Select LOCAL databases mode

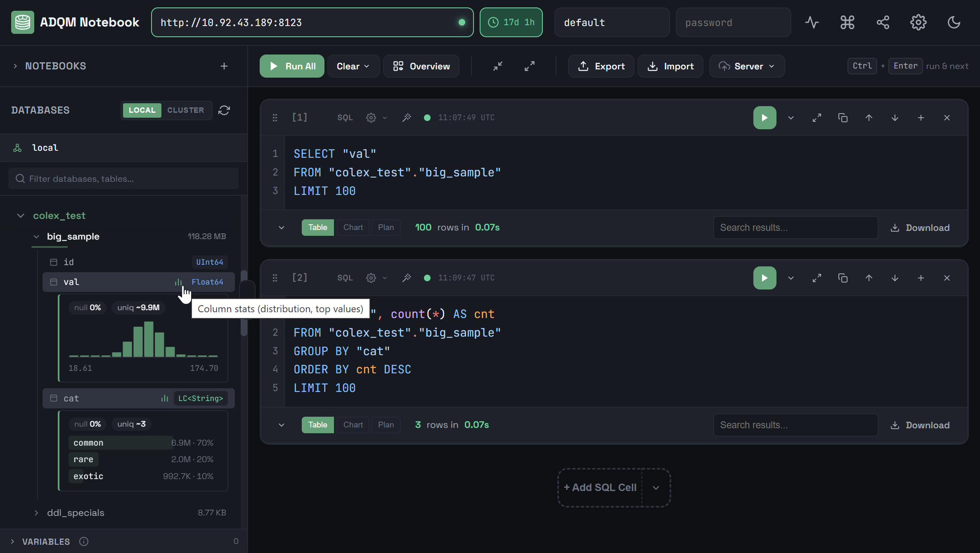[142, 110]
